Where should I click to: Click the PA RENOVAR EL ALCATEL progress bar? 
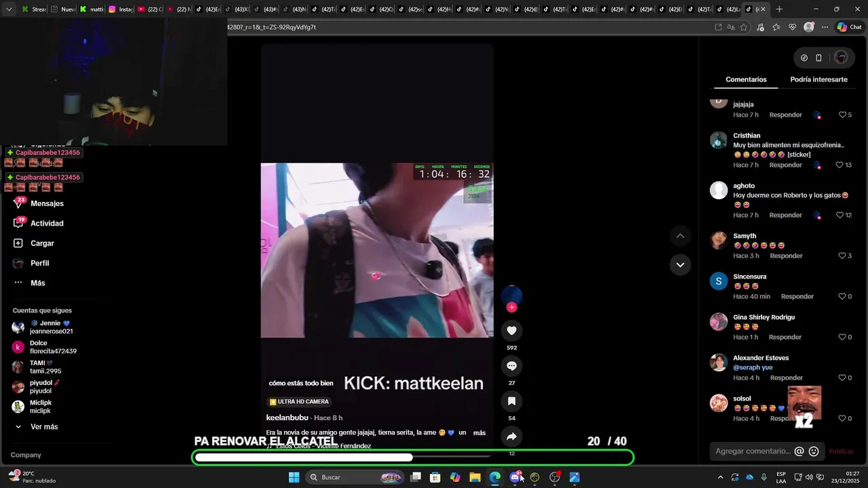413,457
